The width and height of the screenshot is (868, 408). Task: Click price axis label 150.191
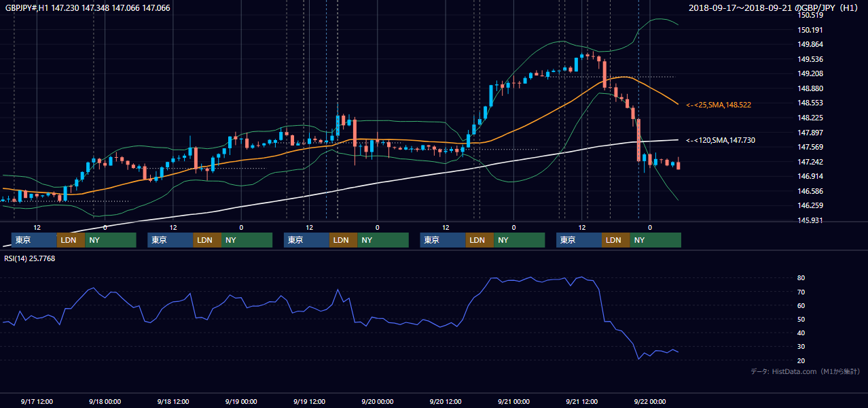point(812,30)
